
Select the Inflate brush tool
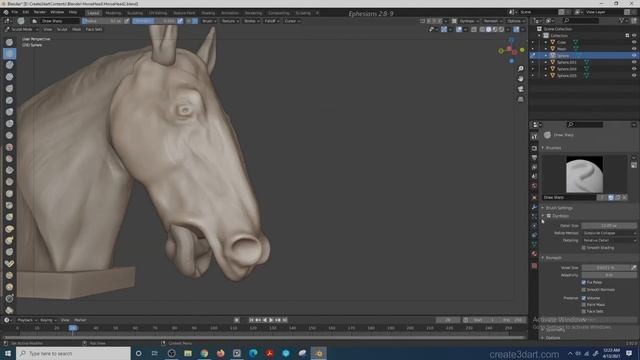point(9,112)
